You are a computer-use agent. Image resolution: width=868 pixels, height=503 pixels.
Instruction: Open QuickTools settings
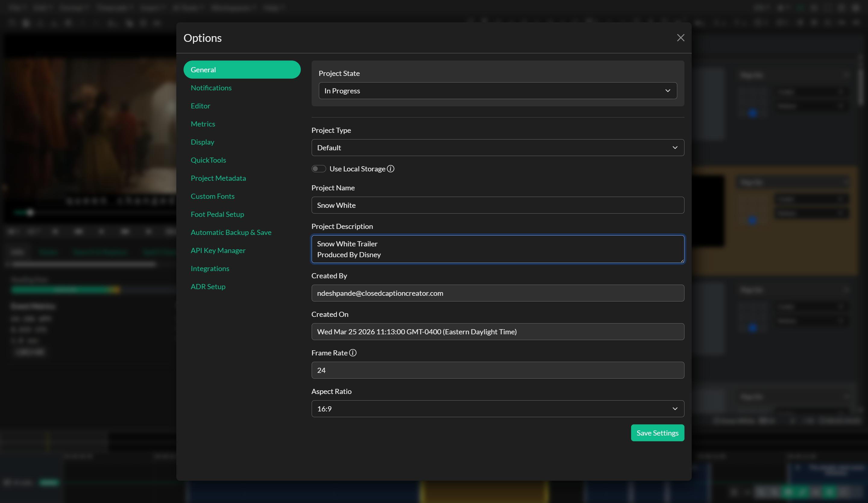pos(208,160)
